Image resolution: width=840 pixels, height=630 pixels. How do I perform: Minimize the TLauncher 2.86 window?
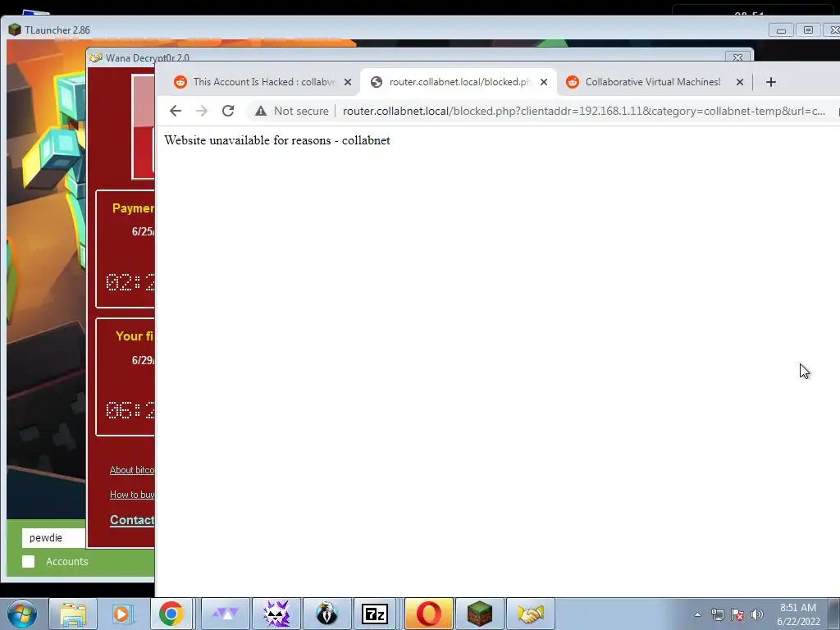point(781,30)
